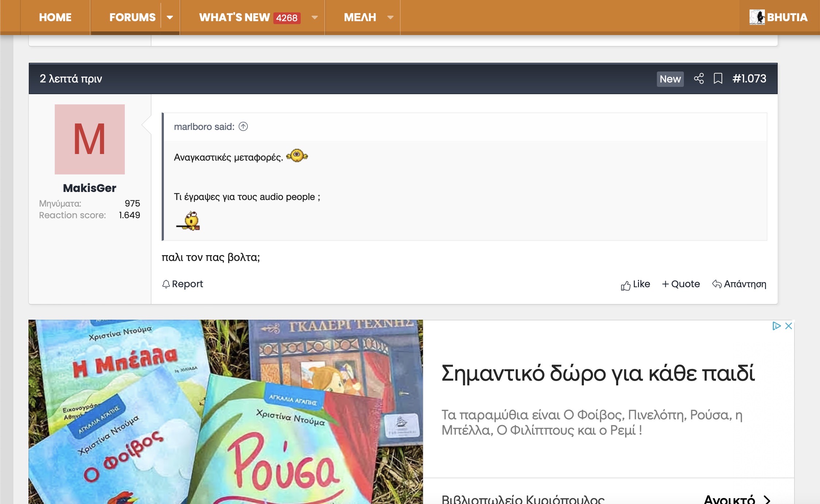Click the Report bell link
This screenshot has width=820, height=504.
point(182,284)
